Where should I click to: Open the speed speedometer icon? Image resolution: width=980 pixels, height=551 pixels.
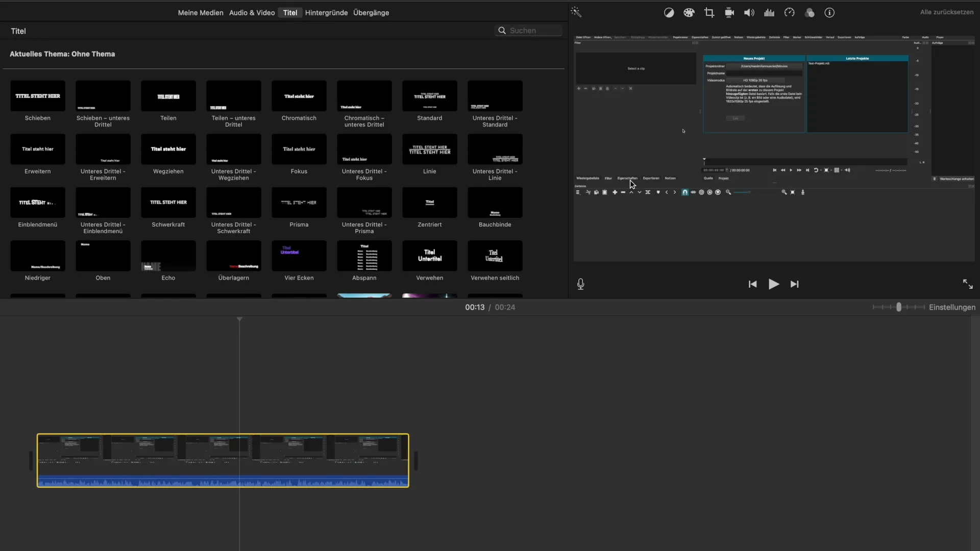click(790, 13)
